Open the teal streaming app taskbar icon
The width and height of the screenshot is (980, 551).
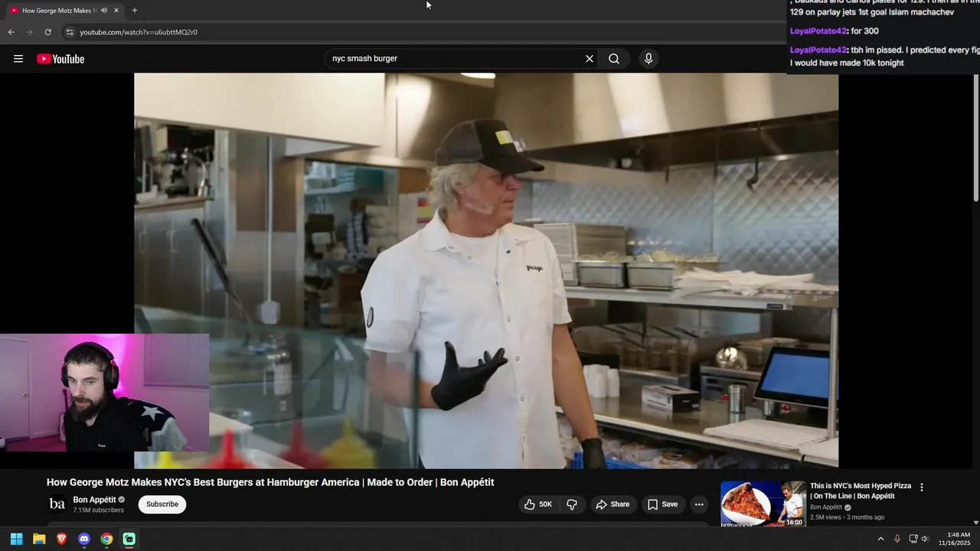pyautogui.click(x=129, y=539)
